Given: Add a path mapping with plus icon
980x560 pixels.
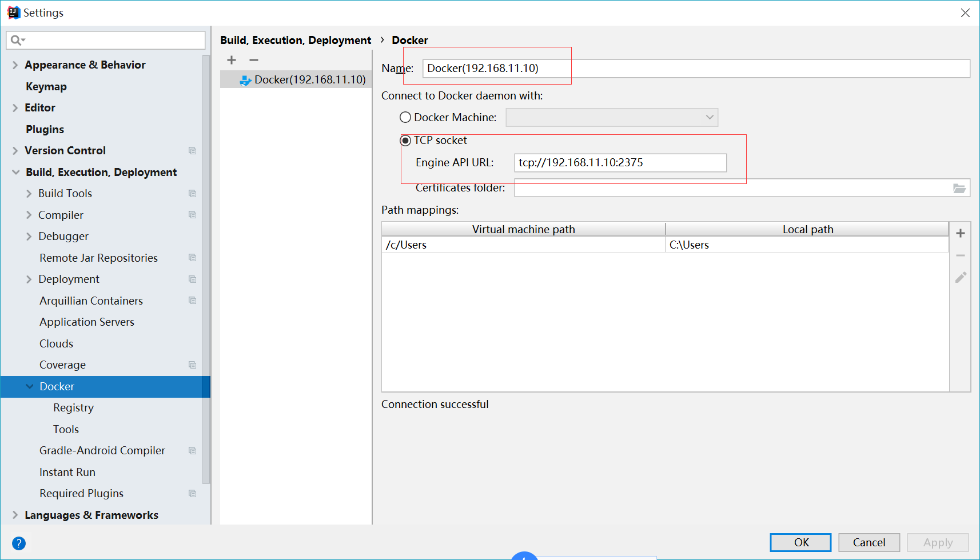Looking at the screenshot, I should [961, 233].
